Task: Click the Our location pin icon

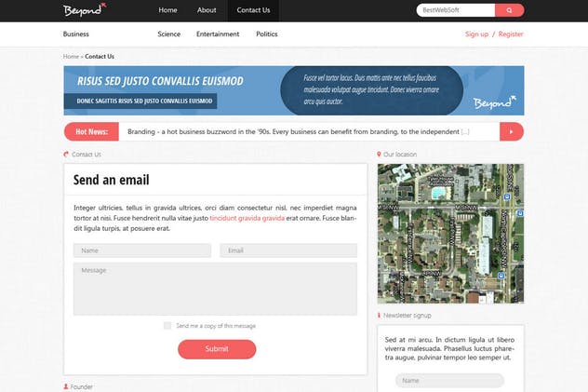Action: (379, 155)
